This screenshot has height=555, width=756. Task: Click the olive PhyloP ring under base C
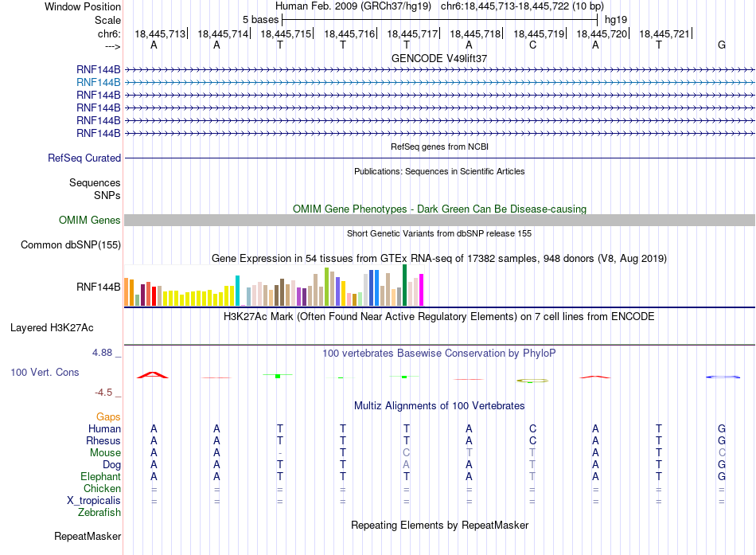pyautogui.click(x=532, y=381)
